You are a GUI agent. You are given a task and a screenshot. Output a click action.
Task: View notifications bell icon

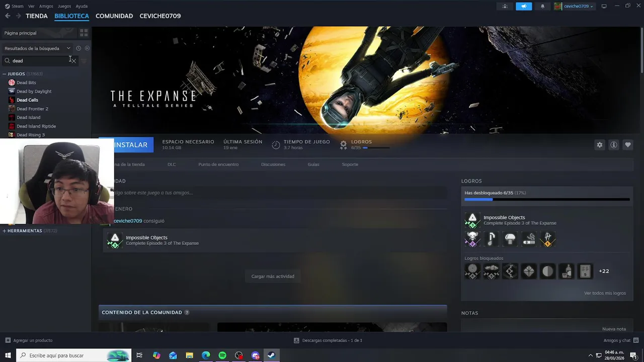tap(542, 6)
